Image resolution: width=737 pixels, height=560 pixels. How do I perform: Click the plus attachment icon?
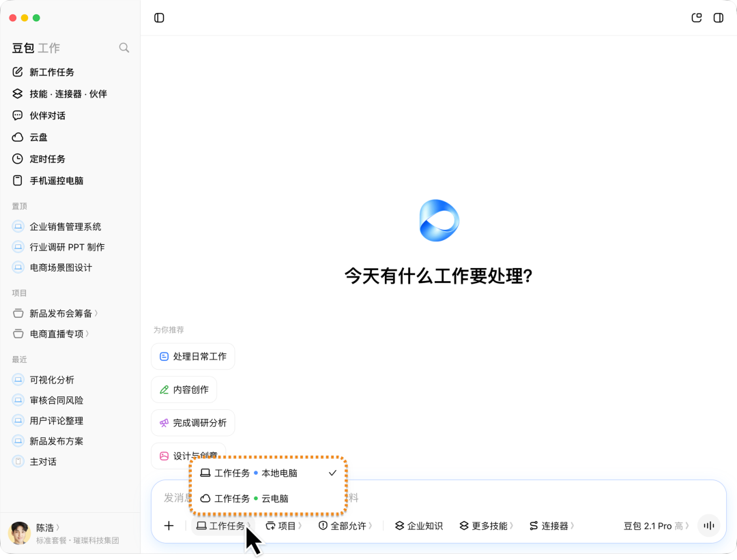(x=169, y=526)
